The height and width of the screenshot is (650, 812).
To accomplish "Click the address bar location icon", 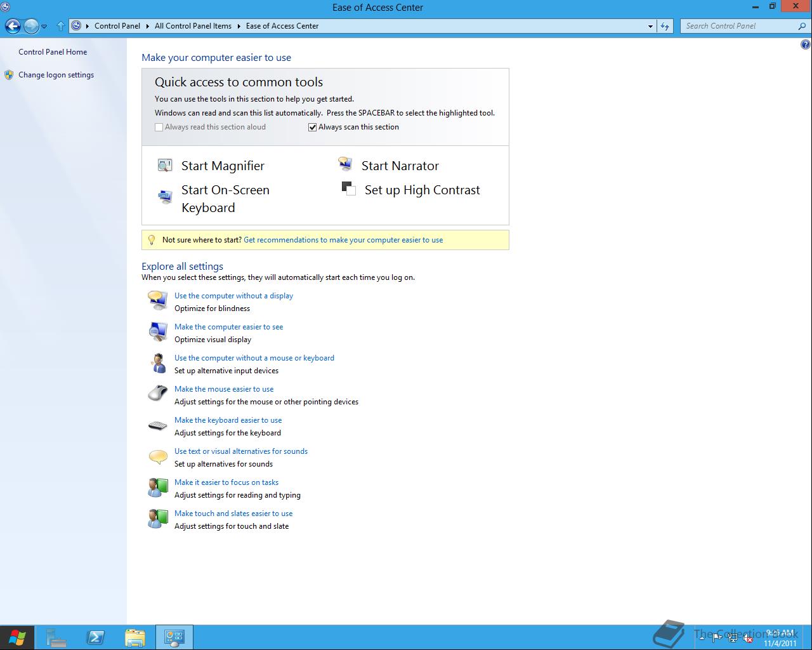I will click(x=76, y=26).
